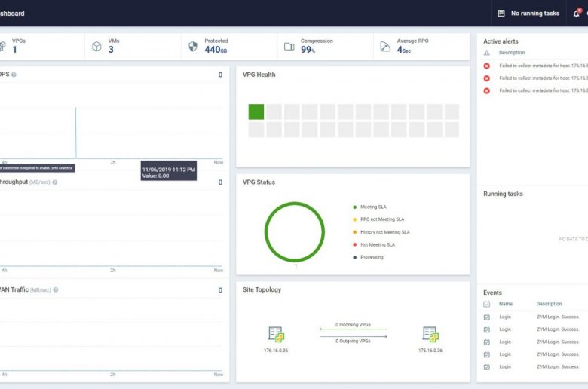Click the Events type column header icon

pyautogui.click(x=487, y=304)
